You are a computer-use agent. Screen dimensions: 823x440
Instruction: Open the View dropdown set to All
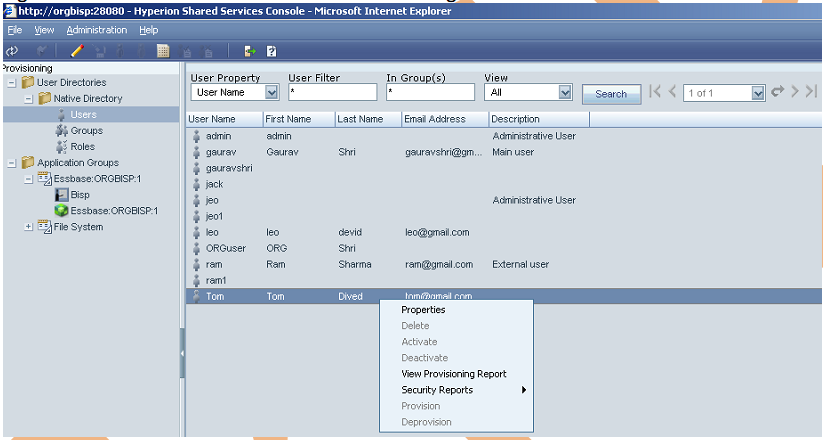[x=565, y=92]
